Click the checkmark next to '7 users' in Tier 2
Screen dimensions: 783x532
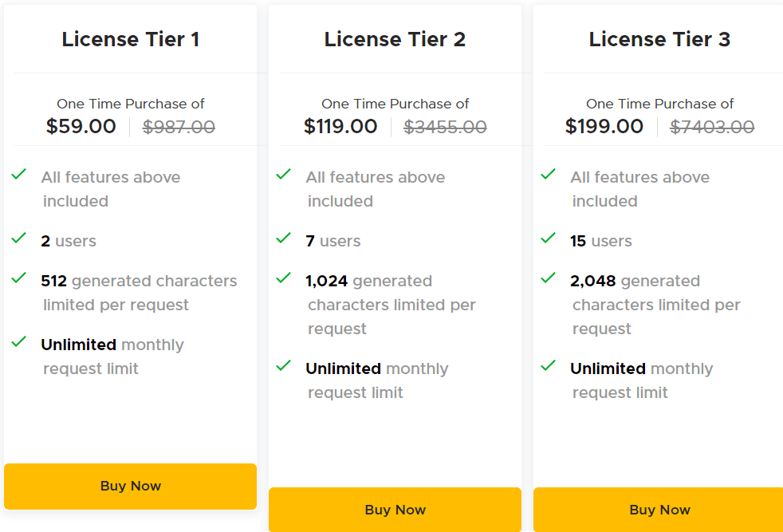click(283, 240)
